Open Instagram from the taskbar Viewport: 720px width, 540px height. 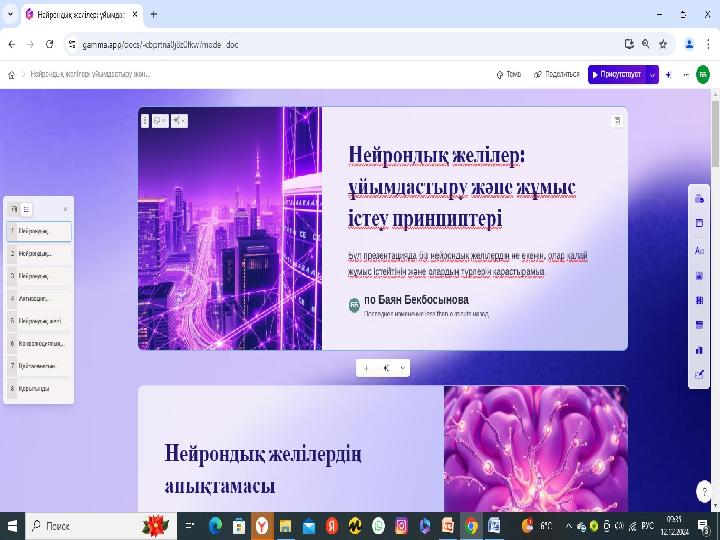(x=401, y=526)
